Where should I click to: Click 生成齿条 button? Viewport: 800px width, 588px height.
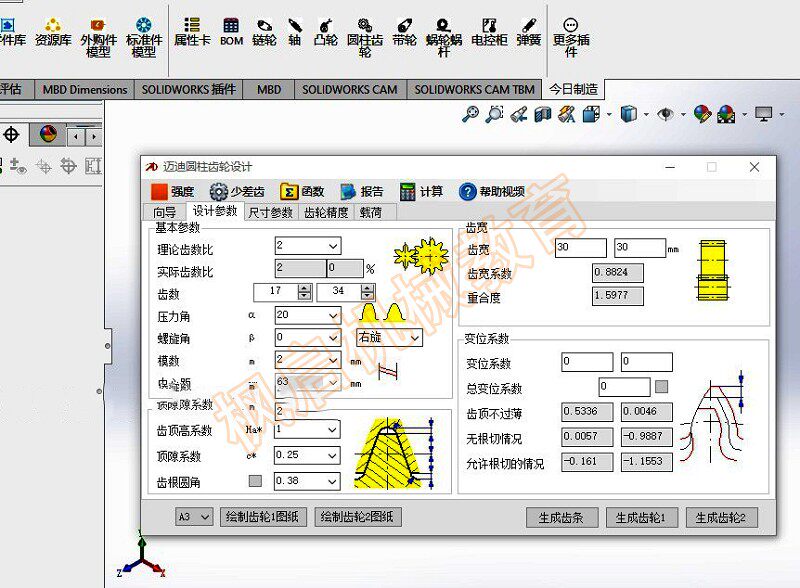coord(561,518)
